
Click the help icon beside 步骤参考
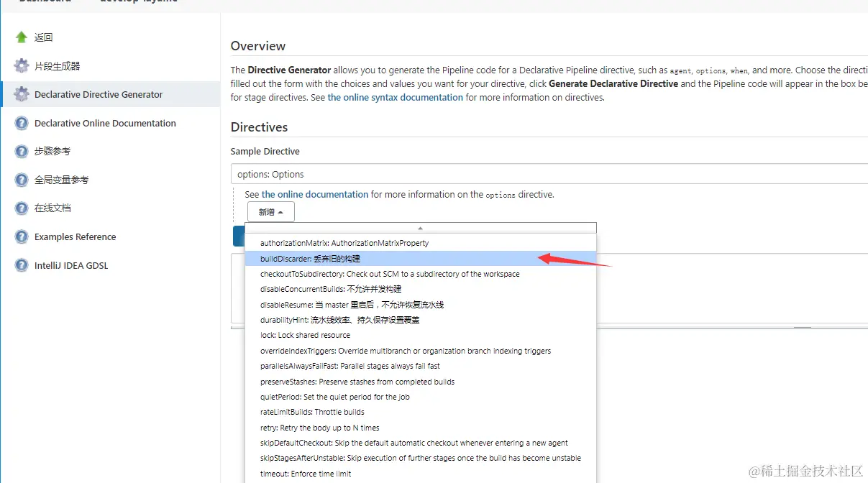(x=22, y=151)
